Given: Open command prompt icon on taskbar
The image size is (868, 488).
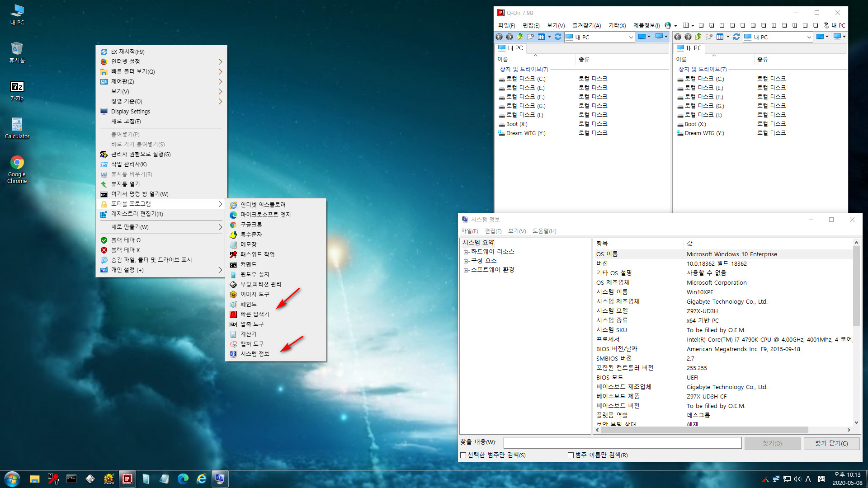Looking at the screenshot, I should (x=71, y=479).
